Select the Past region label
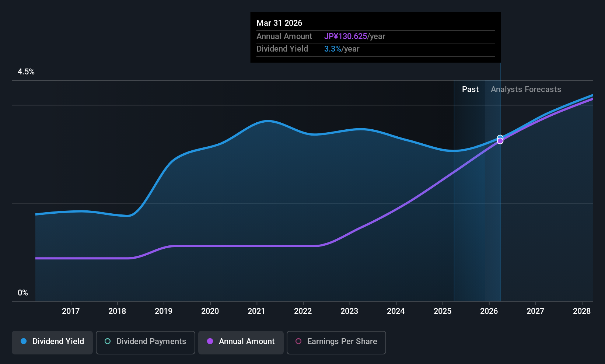The height and width of the screenshot is (364, 605). 470,90
